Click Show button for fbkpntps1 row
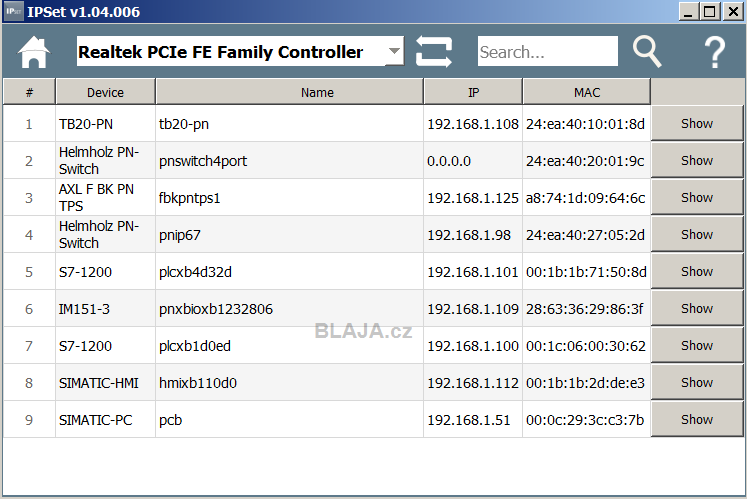Image resolution: width=747 pixels, height=499 pixels. [x=697, y=198]
